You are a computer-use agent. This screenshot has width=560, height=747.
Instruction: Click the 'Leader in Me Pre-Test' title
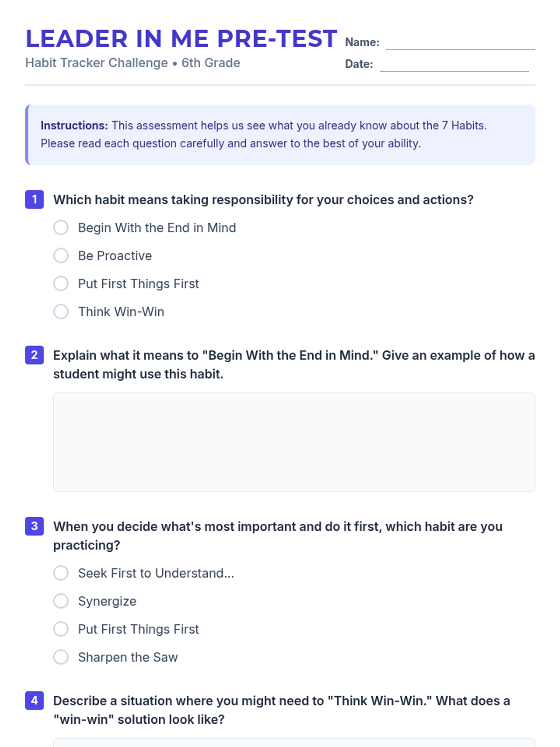[181, 39]
